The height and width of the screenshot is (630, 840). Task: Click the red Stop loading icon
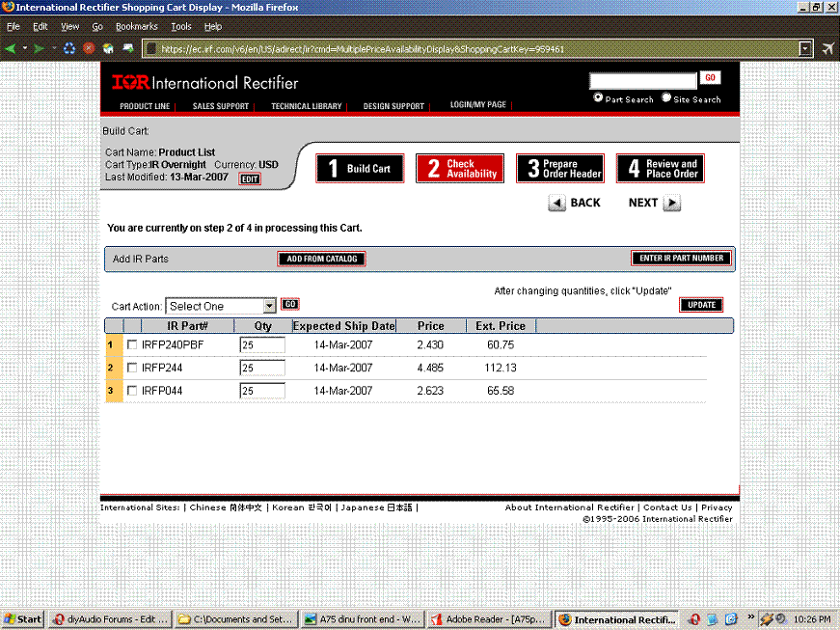pos(89,49)
